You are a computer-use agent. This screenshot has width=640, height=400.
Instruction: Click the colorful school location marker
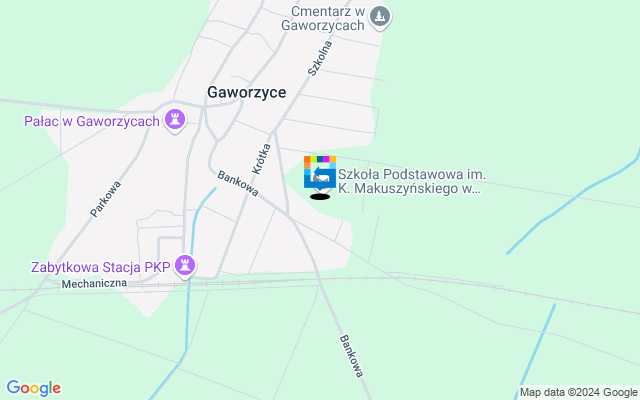point(320,173)
